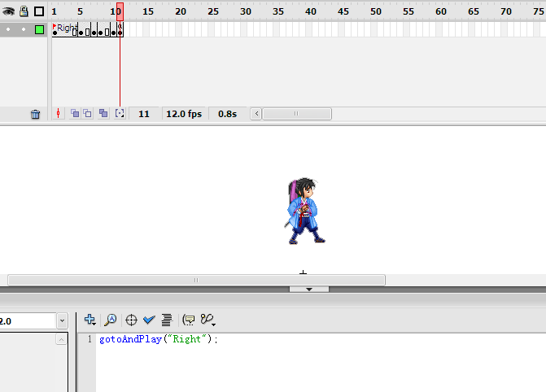Click the timeline horizontal scrollbar thumb
Image resolution: width=546 pixels, height=392 pixels.
(297, 114)
